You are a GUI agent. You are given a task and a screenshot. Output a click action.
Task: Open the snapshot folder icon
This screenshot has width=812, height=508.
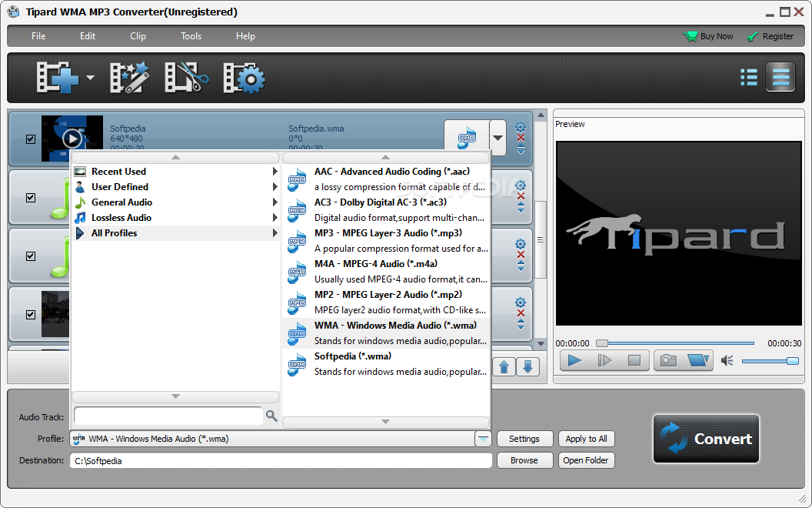pos(697,360)
